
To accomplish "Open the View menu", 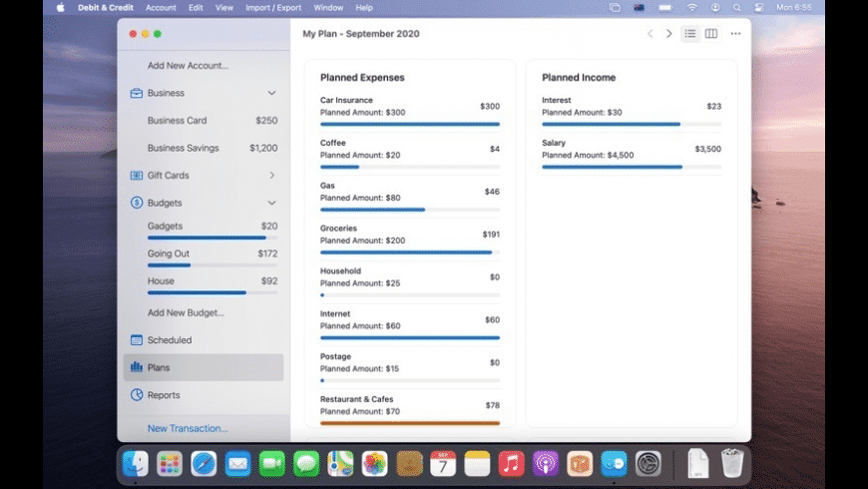I will click(x=224, y=8).
